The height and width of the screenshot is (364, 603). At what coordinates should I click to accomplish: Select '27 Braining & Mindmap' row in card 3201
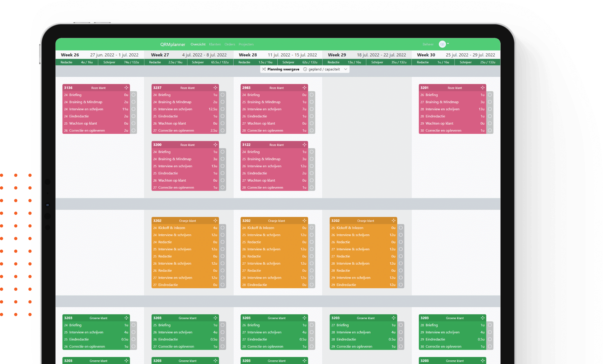[x=452, y=102]
